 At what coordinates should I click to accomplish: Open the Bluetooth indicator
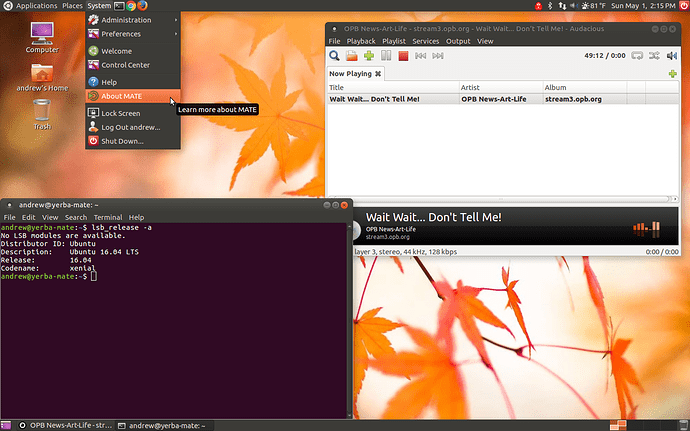[x=550, y=6]
